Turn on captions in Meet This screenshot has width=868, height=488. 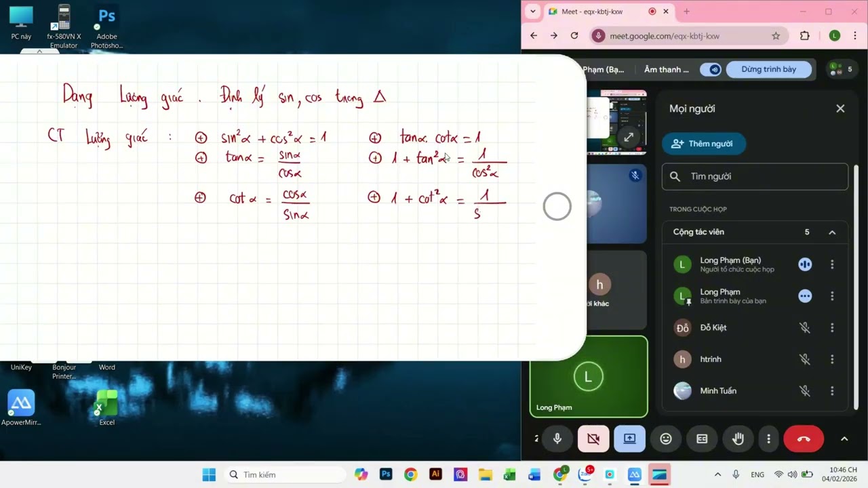point(702,439)
